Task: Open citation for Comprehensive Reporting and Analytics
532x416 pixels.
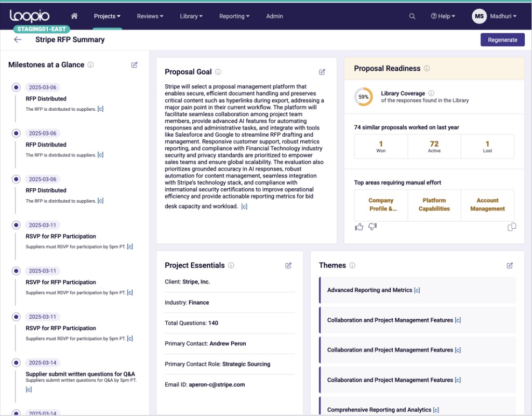Action: 436,410
